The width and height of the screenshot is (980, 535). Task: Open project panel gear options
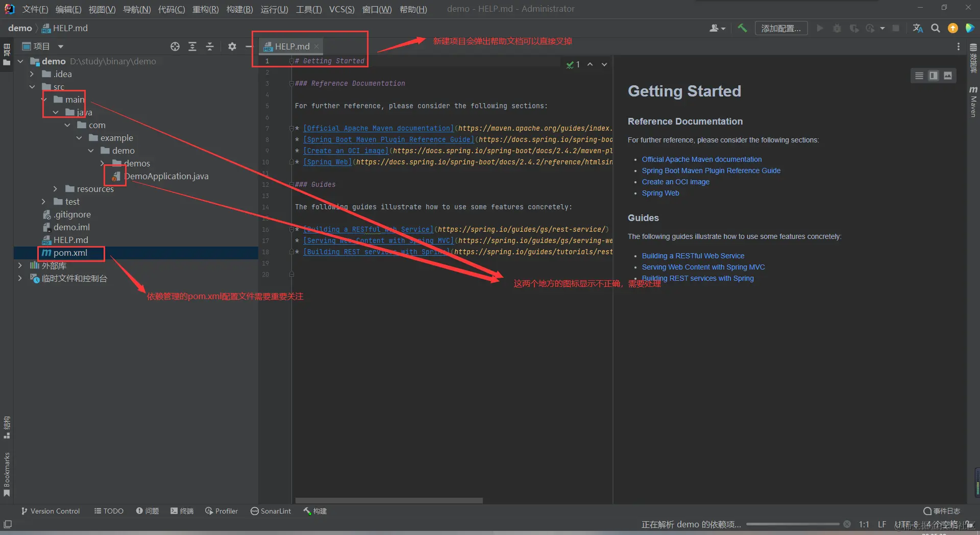click(x=232, y=46)
